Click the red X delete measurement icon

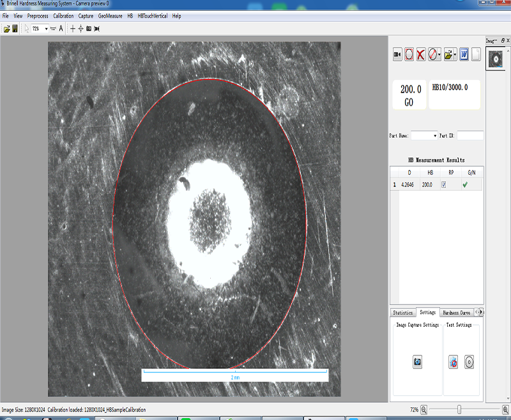(421, 55)
